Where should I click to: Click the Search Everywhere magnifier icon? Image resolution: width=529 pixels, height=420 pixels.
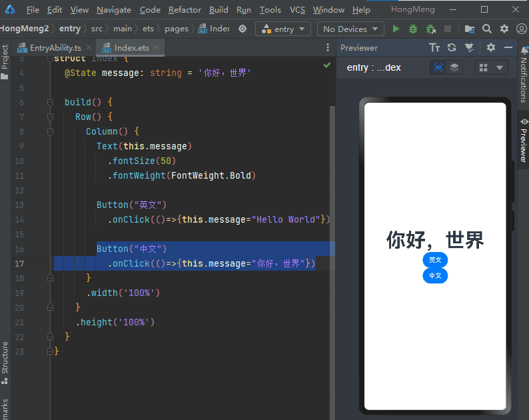coord(487,29)
